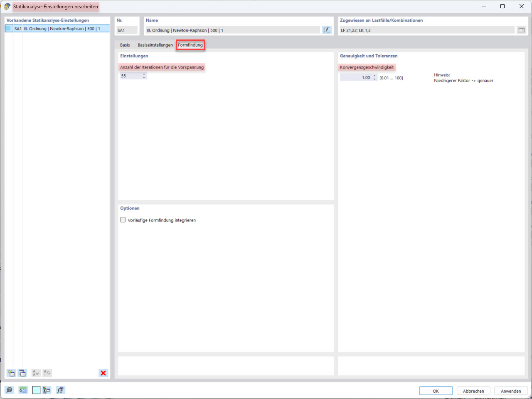Create a new static analysis setting

click(x=11, y=373)
